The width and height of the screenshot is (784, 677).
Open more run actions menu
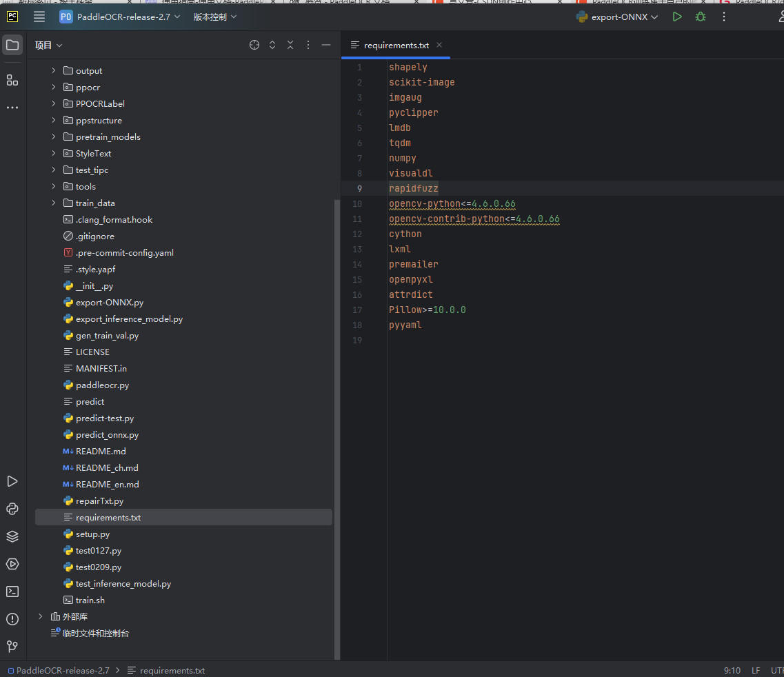[x=723, y=17]
